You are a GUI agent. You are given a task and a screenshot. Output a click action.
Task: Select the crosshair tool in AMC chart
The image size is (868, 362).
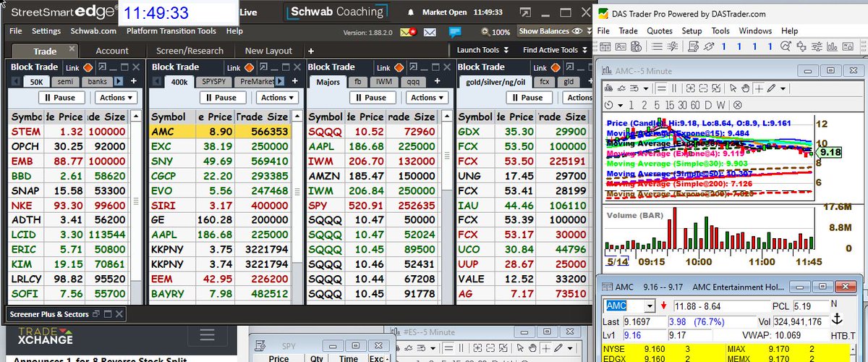pyautogui.click(x=759, y=88)
